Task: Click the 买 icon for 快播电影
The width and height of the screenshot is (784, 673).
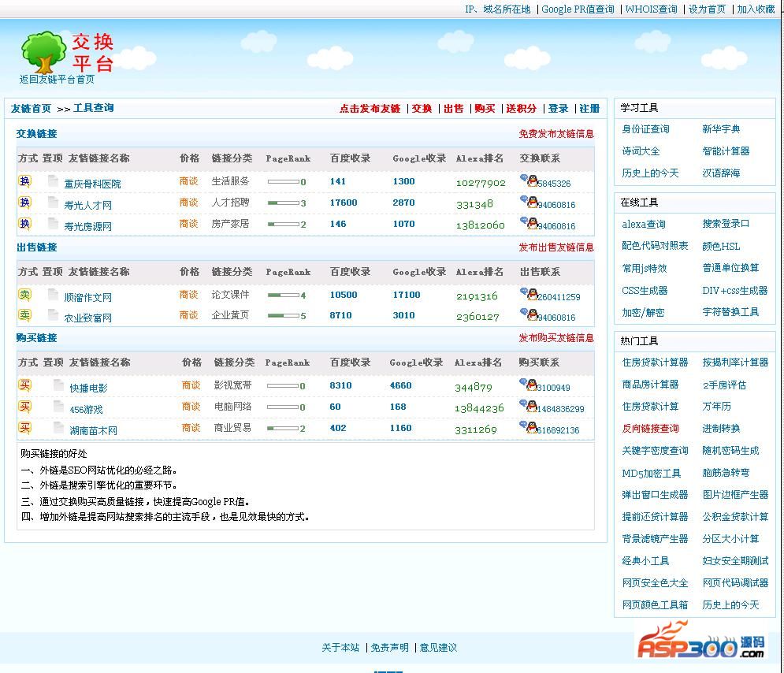Action: 24,385
